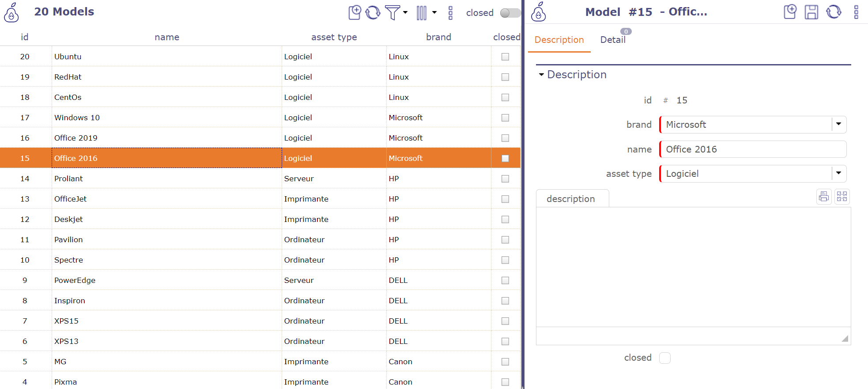
Task: Tick the closed checkbox for Ubuntu row
Action: tap(505, 57)
